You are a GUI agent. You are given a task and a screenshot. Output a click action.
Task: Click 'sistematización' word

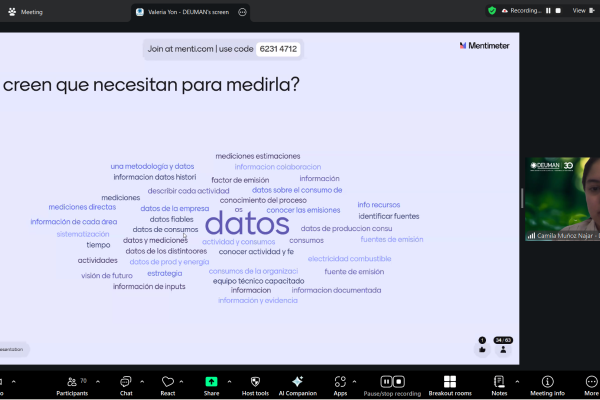click(x=83, y=234)
